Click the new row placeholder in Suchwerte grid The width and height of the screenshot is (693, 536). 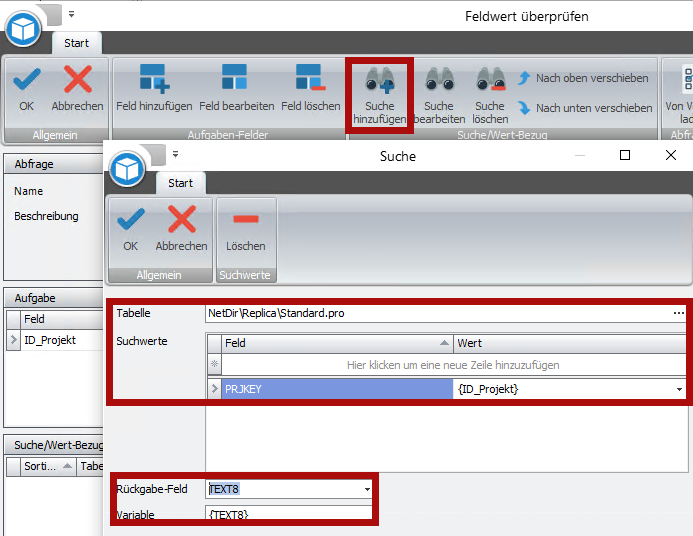click(453, 365)
